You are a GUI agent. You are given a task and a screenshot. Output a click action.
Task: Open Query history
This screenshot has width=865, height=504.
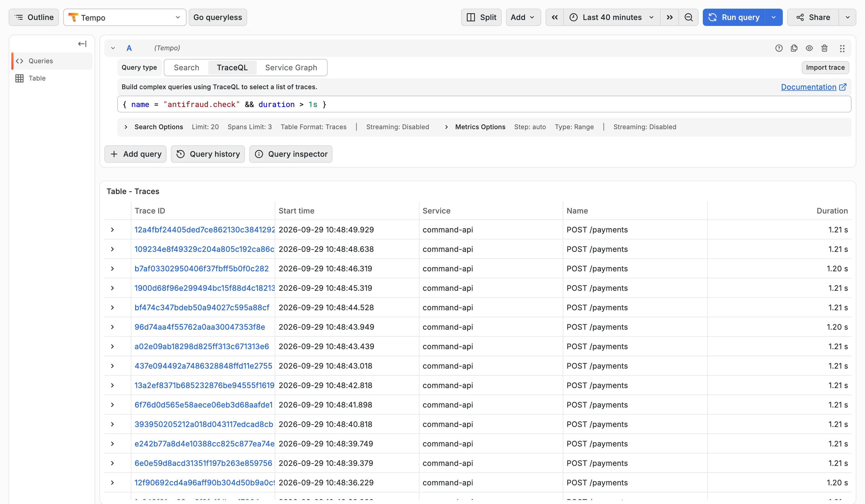pyautogui.click(x=208, y=154)
